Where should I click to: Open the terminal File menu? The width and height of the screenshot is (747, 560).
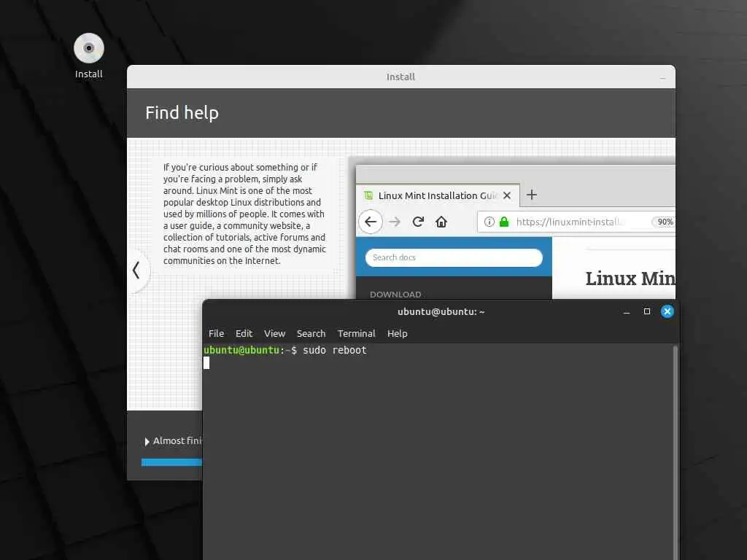[x=216, y=333]
